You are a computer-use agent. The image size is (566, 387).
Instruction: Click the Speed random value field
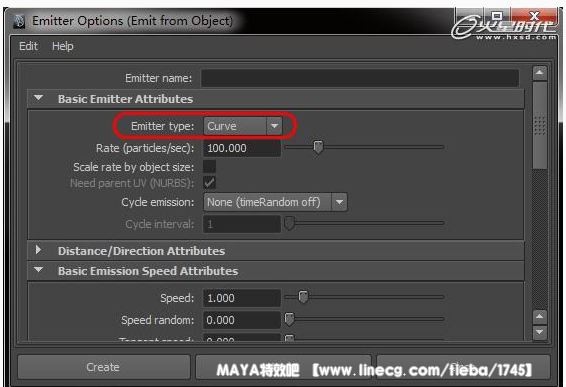[241, 320]
